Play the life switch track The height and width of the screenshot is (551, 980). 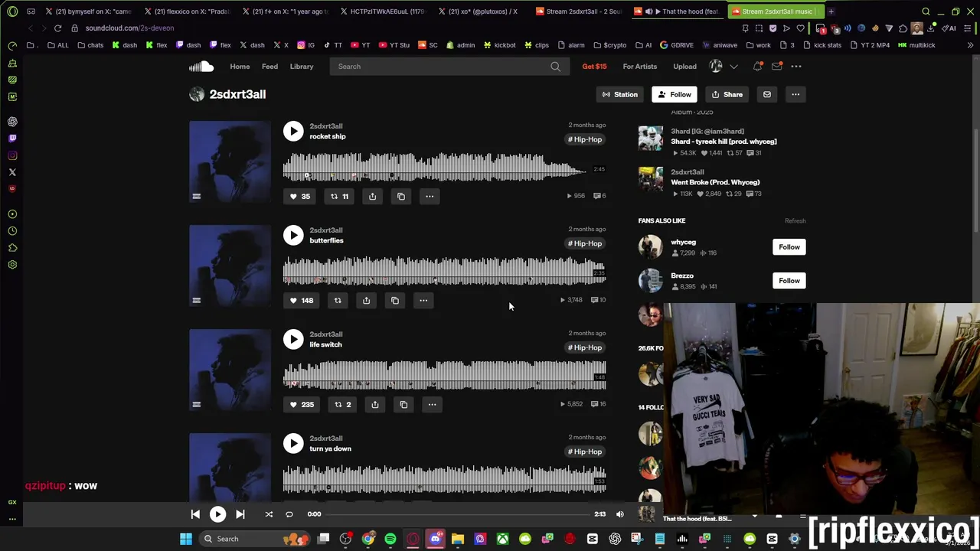click(x=293, y=339)
